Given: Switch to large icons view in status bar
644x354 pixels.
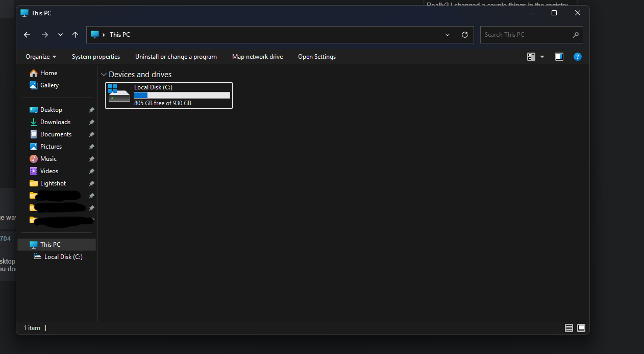Looking at the screenshot, I should pos(581,328).
